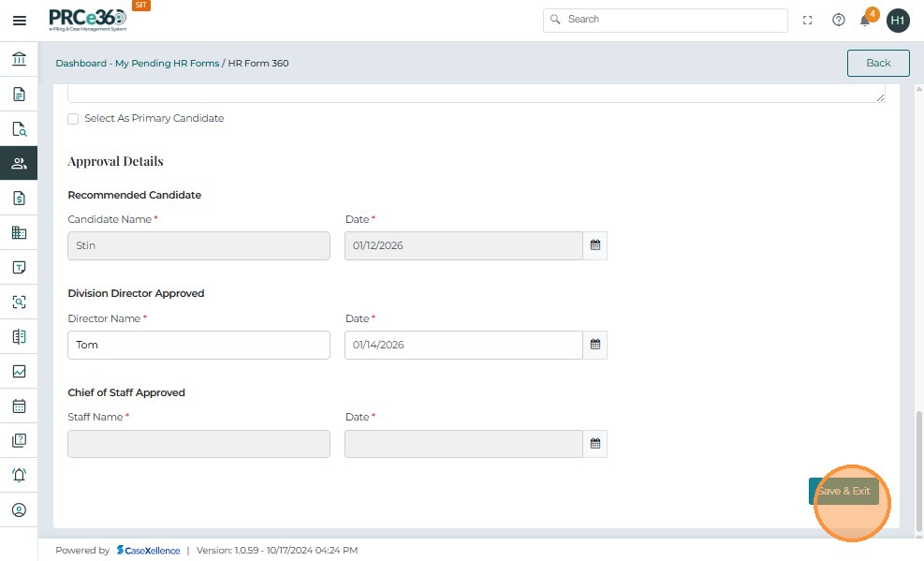Click the courthouse icon in the sidebar
Screen dimensions: 924x561
click(19, 60)
